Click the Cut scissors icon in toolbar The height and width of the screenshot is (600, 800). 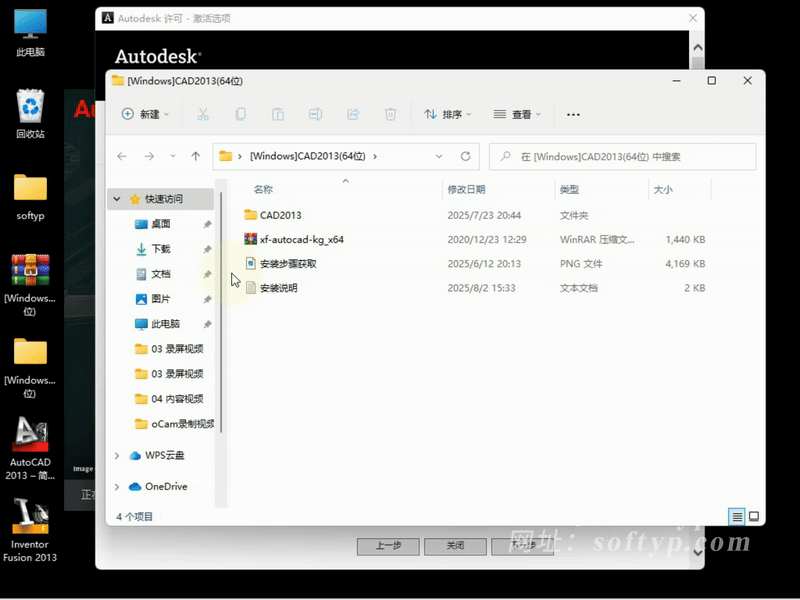pyautogui.click(x=203, y=114)
